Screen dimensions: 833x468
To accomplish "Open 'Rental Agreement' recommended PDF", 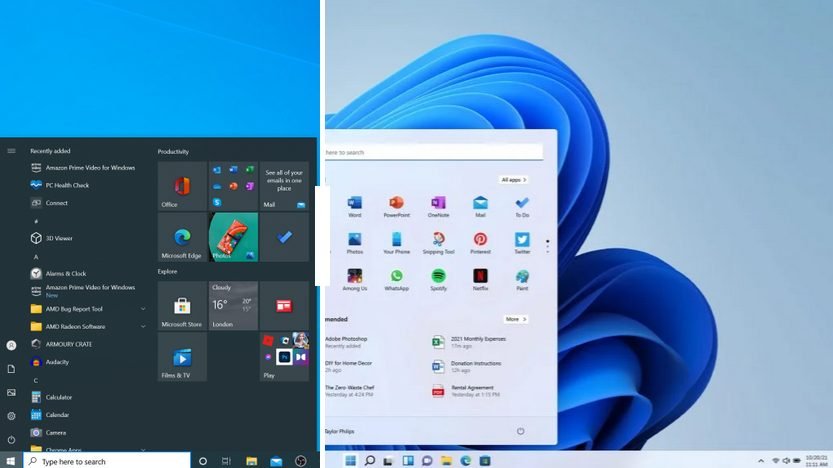I will tap(465, 391).
